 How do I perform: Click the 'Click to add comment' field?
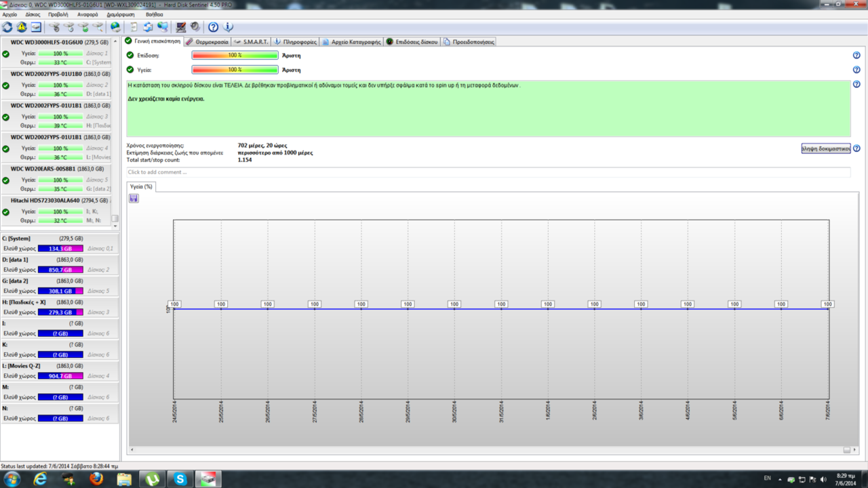click(488, 172)
